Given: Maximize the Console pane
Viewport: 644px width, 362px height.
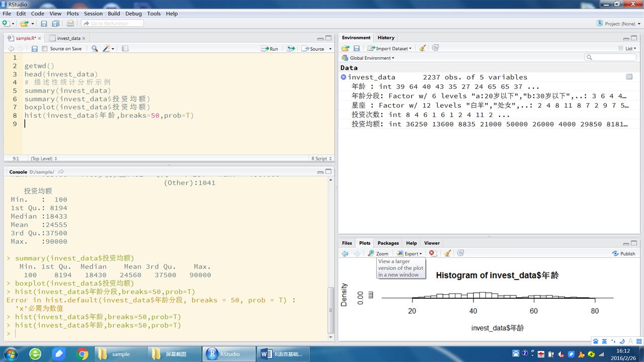Looking at the screenshot, I should (x=328, y=172).
